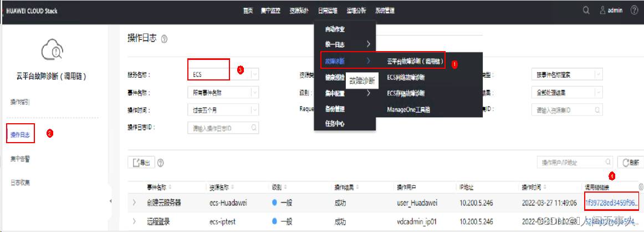Click the 2022-03-27 11:49:06 time cell

(x=550, y=203)
